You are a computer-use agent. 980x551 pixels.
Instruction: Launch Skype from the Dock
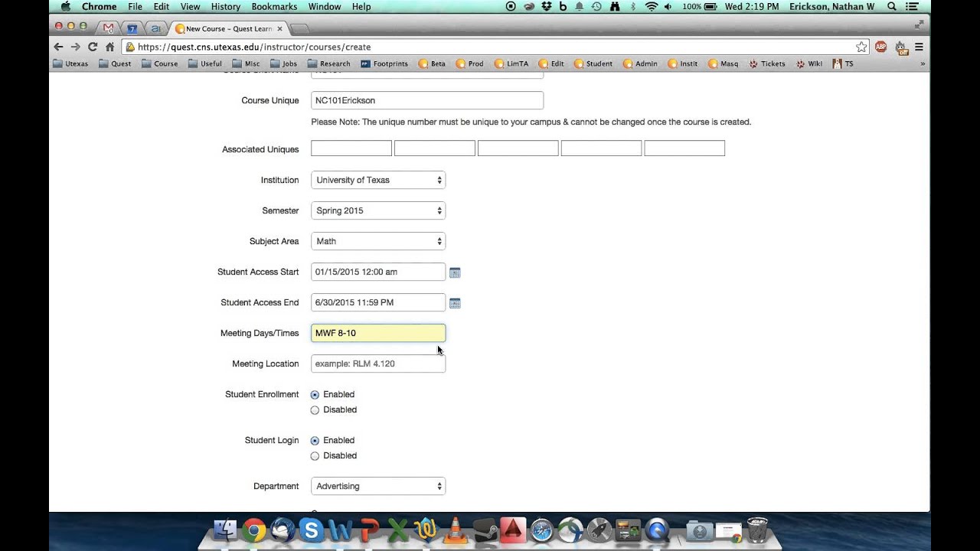coord(311,530)
